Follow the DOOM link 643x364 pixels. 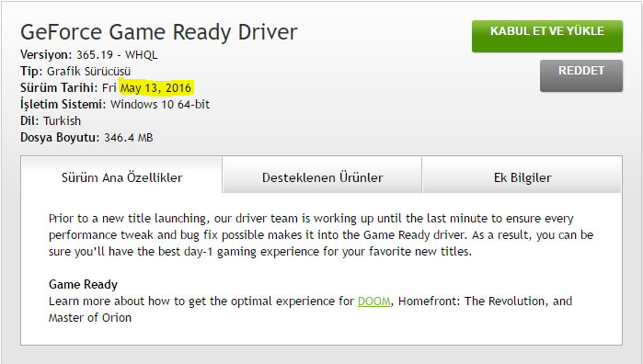pos(374,301)
